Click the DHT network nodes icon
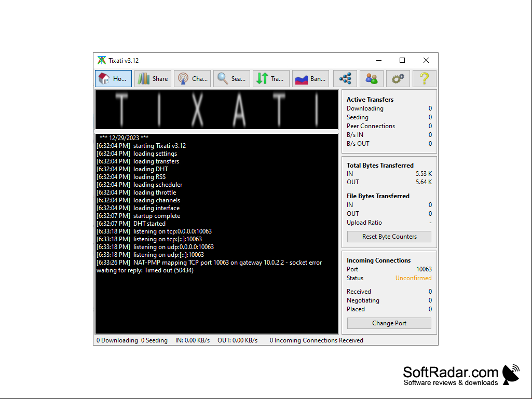Screen dimensions: 532x399 pyautogui.click(x=345, y=79)
